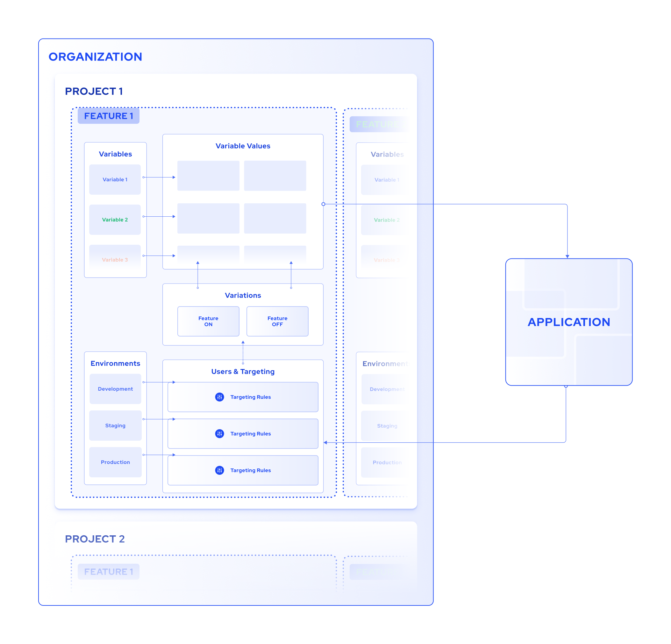Click the Production environment label
This screenshot has width=671, height=644.
coord(116,463)
